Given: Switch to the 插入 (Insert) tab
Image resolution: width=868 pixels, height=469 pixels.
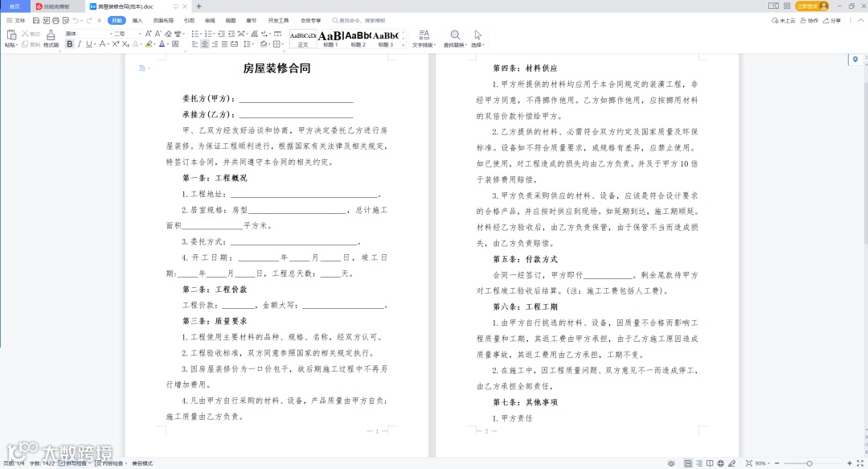Looking at the screenshot, I should point(137,20).
